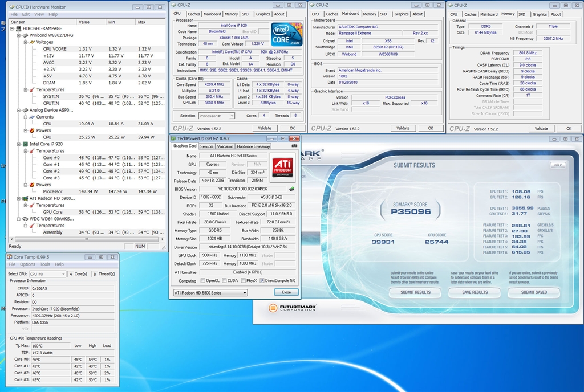Click the SUBMIT RESULTS button in 3DMark
The height and width of the screenshot is (392, 584).
click(415, 292)
